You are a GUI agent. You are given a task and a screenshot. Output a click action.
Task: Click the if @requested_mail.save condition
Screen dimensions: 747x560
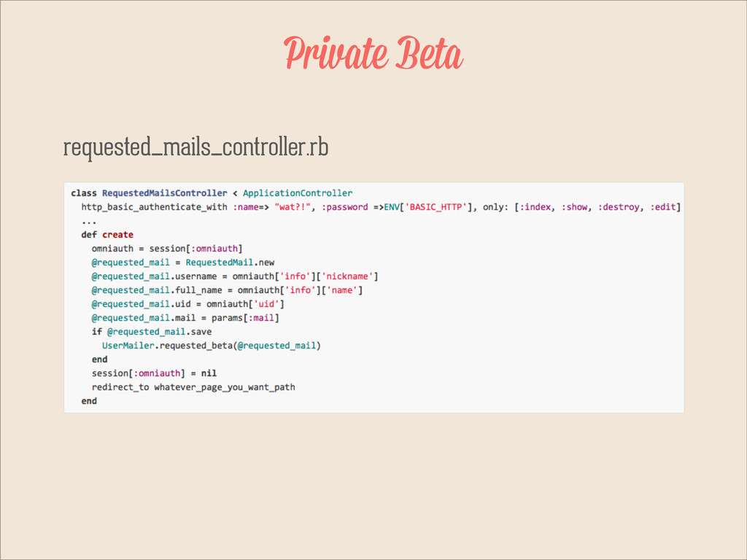tap(152, 332)
